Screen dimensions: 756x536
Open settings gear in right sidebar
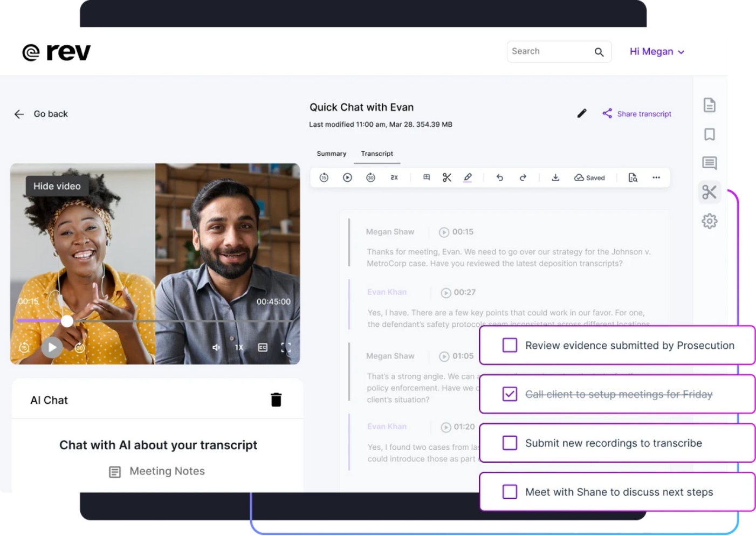[709, 221]
